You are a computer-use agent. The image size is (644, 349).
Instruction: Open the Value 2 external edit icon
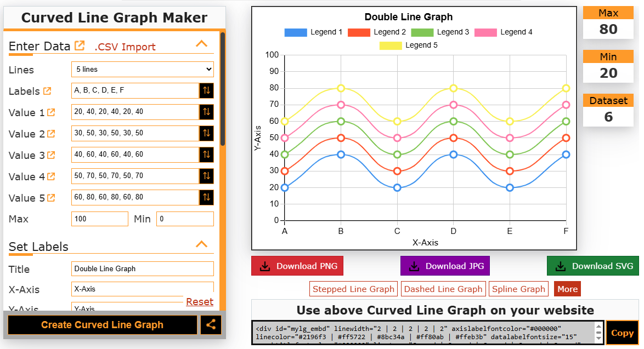tap(51, 134)
